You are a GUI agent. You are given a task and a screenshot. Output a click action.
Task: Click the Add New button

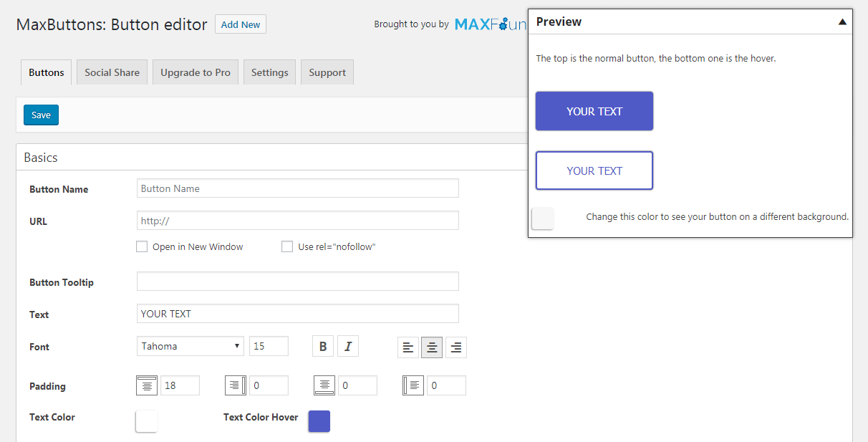(241, 24)
